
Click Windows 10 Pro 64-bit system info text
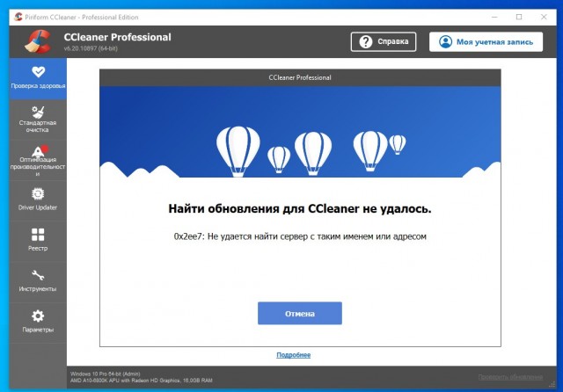click(x=106, y=374)
